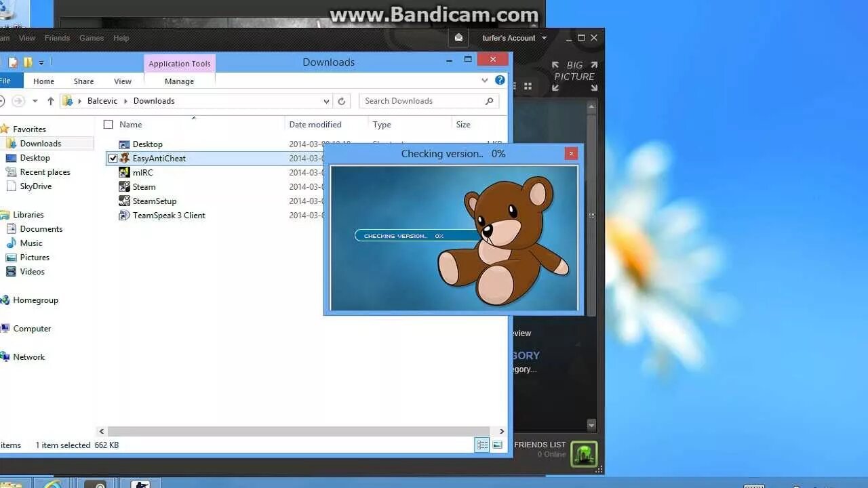The width and height of the screenshot is (868, 488).
Task: Open the Home ribbon tab
Action: pos(43,81)
